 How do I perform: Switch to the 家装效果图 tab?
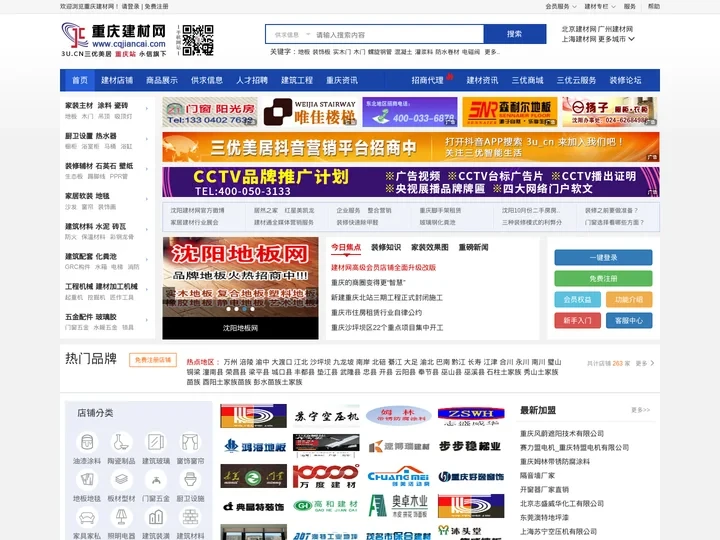429,248
